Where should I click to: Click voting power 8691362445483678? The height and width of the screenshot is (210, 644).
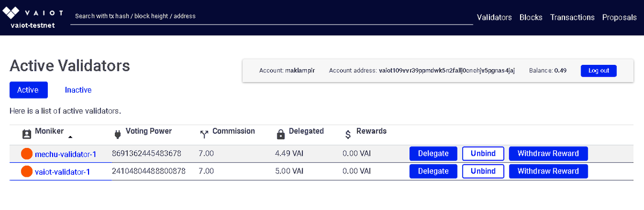147,154
